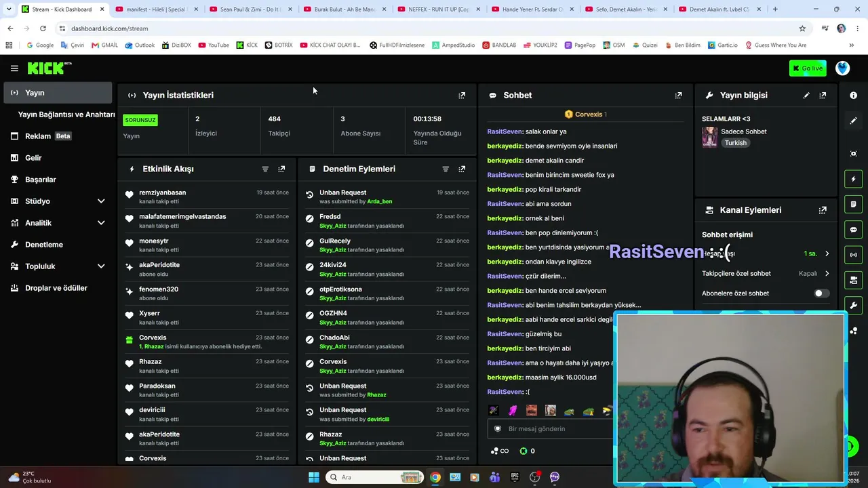Toggle the channel actions panel icon

(853, 280)
